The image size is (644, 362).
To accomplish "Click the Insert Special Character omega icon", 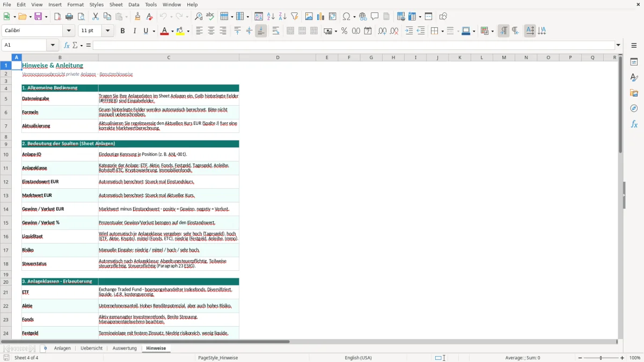I will (346, 17).
